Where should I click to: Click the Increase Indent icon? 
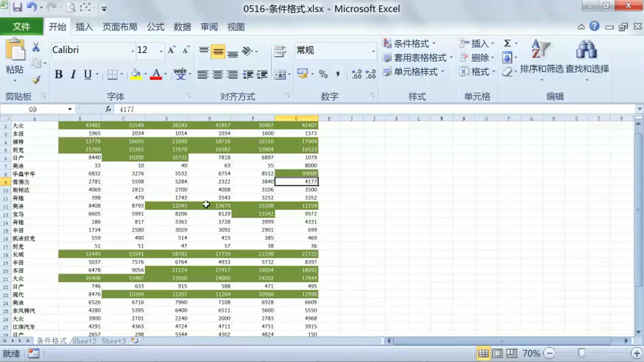262,74
